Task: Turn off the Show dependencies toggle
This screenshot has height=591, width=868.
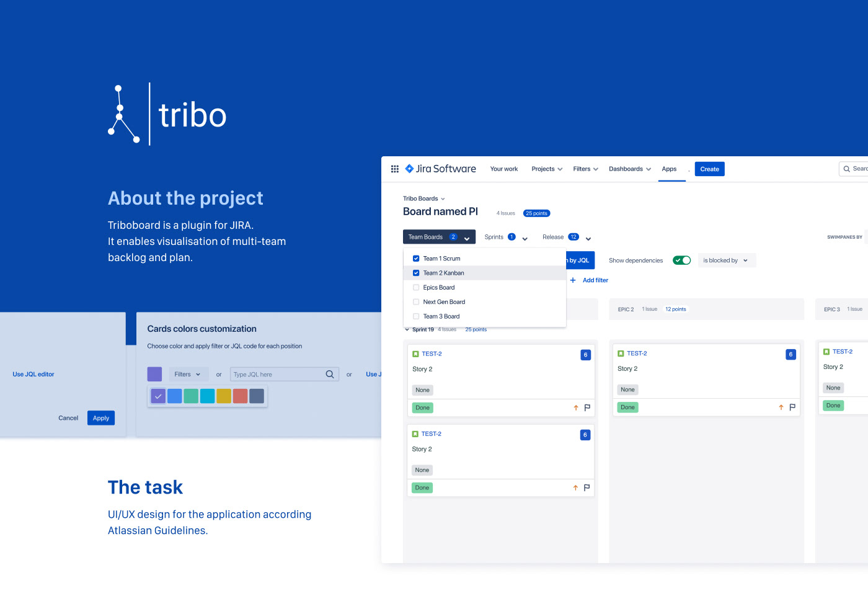Action: [x=682, y=260]
